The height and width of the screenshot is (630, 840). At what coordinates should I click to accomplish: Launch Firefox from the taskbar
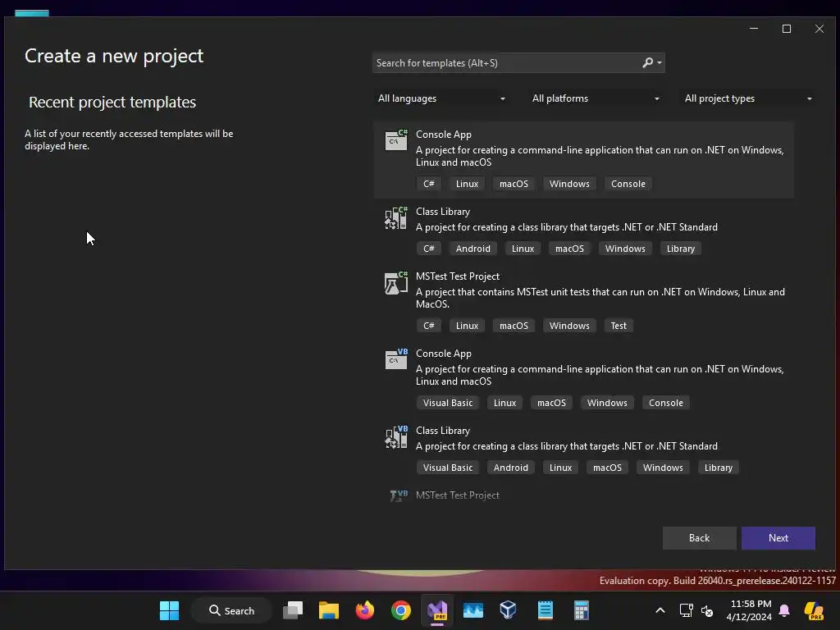click(365, 610)
